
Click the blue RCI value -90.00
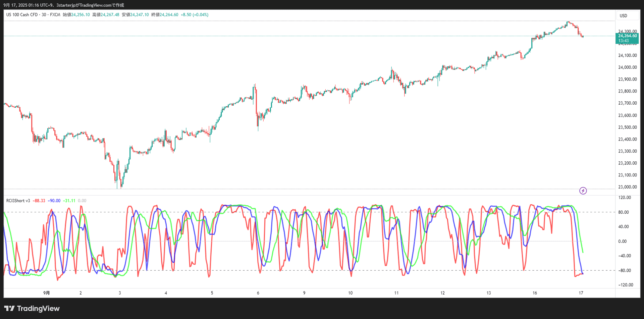(54, 201)
